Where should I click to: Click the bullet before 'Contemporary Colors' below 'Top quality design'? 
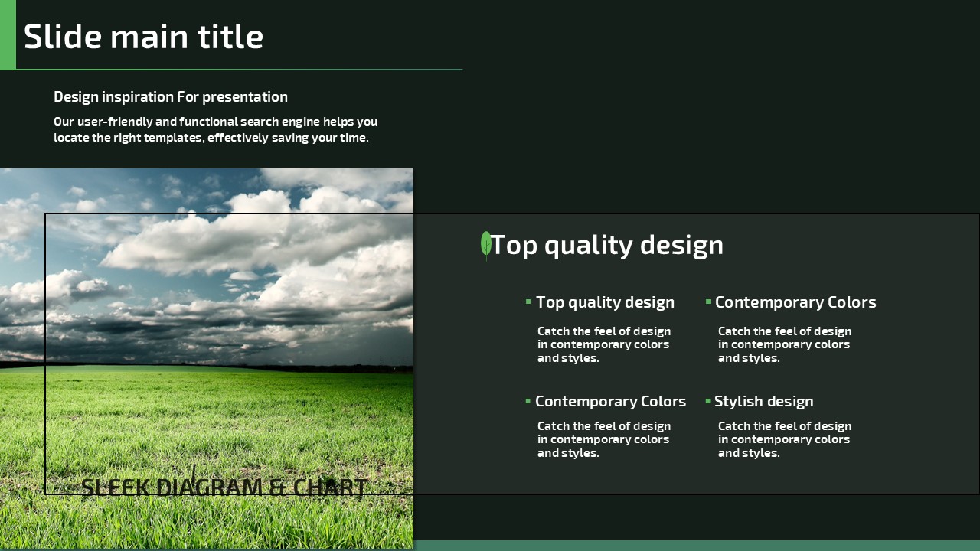pyautogui.click(x=528, y=401)
